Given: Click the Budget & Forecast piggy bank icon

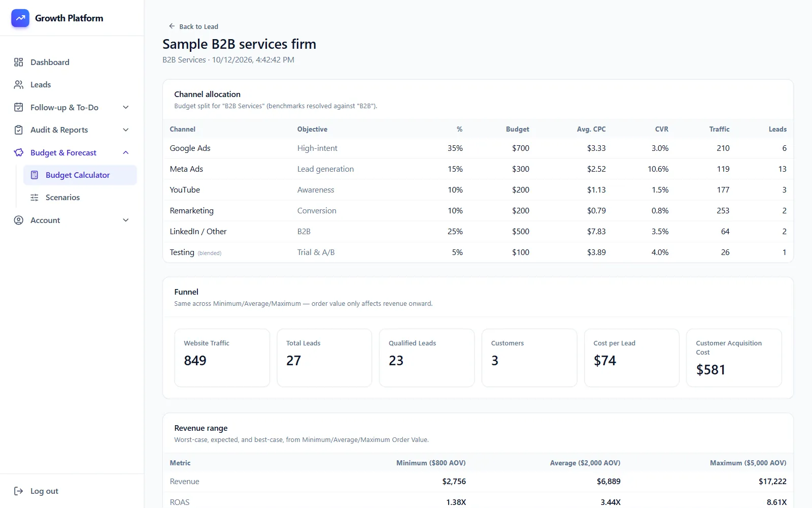Looking at the screenshot, I should [19, 152].
